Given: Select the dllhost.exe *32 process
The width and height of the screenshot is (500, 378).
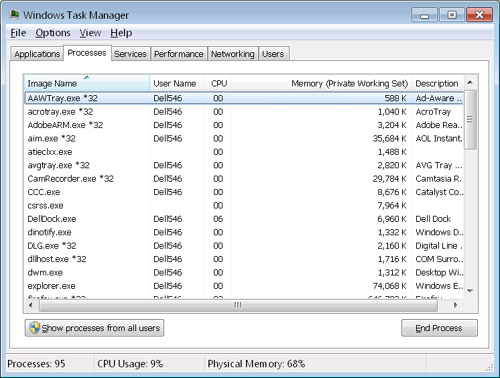Looking at the screenshot, I should (x=244, y=259).
